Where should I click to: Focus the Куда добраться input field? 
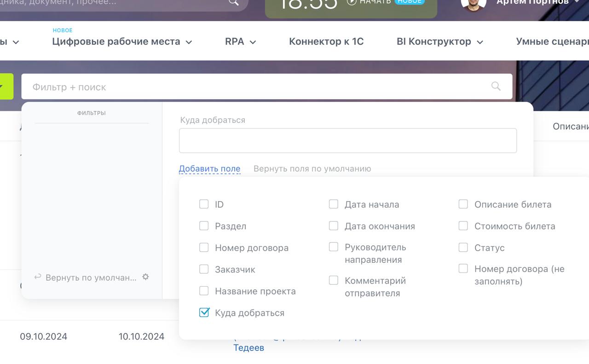point(347,140)
